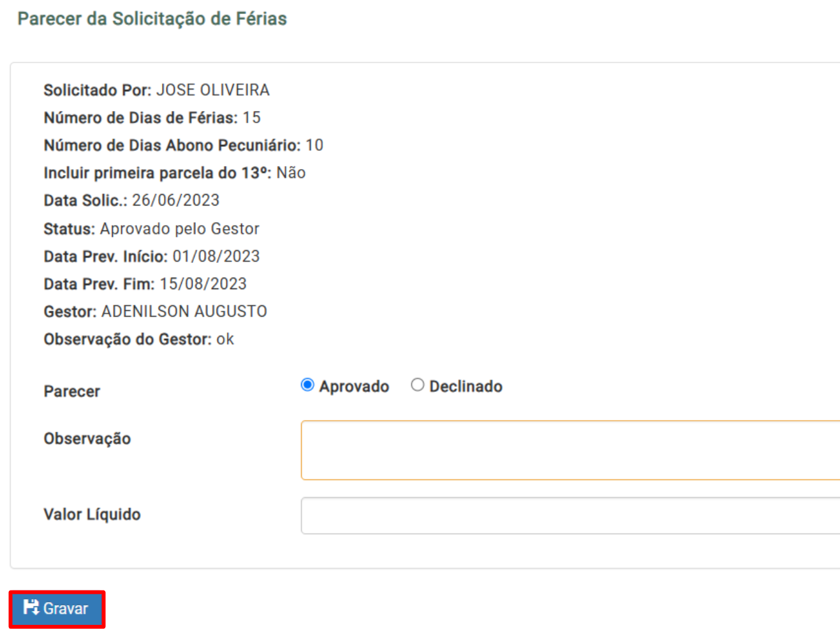Save the form with the Gravar button

[x=57, y=609]
